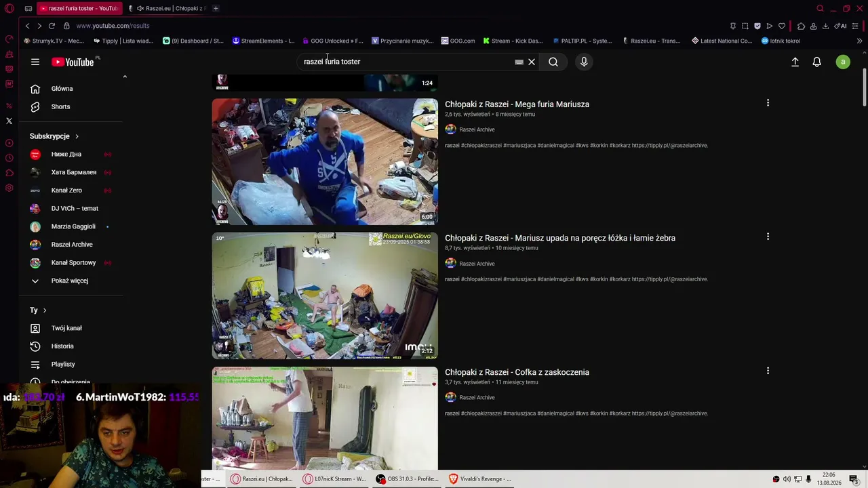
Task: Open the Easy Setup sliders icon
Action: point(855,26)
